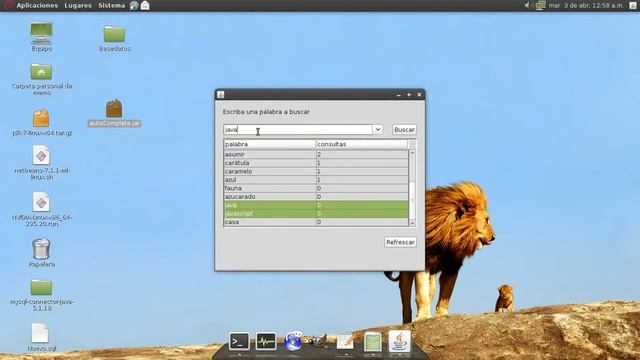Select the autocomplete.jar file
The width and height of the screenshot is (640, 360).
[114, 113]
